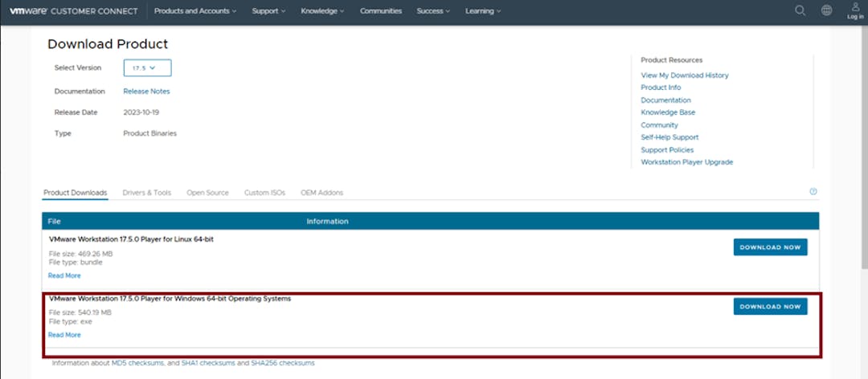This screenshot has width=868, height=379.
Task: Click the help question mark icon
Action: tap(813, 192)
